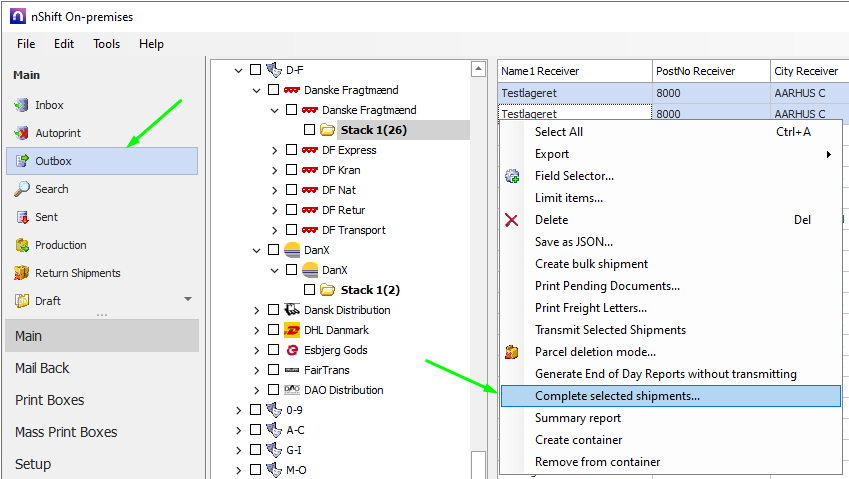The image size is (849, 479).
Task: Click the red Delete X icon
Action: pos(513,220)
